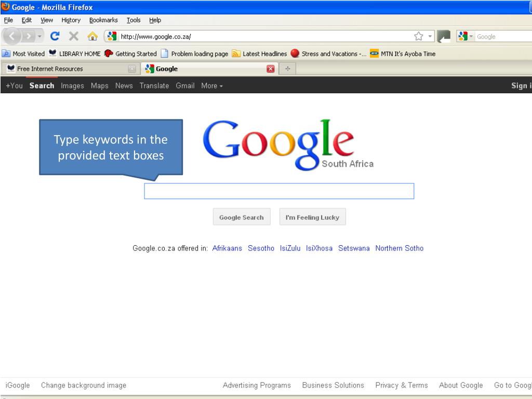Open the Stress and Vacations bookmark
This screenshot has height=399, width=532.
tap(328, 54)
